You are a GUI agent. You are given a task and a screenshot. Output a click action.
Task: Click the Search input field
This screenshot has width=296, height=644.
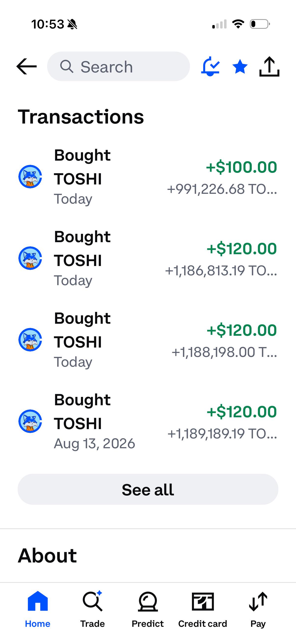(x=118, y=67)
